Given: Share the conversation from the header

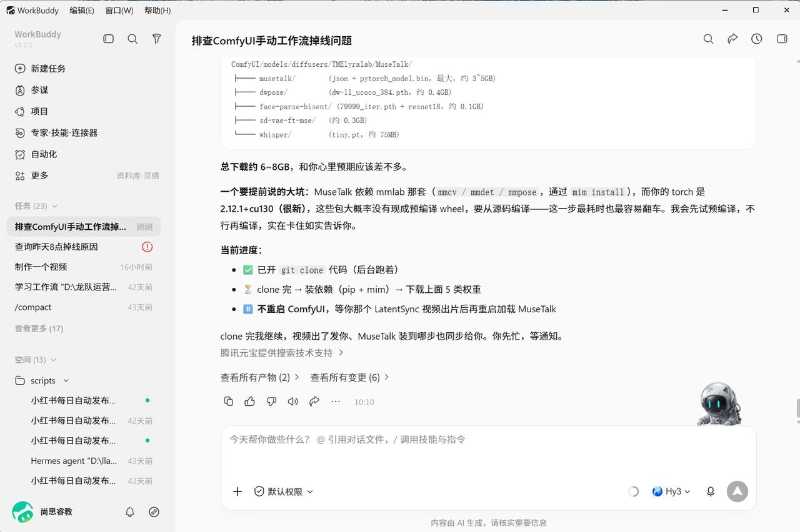Looking at the screenshot, I should 732,39.
